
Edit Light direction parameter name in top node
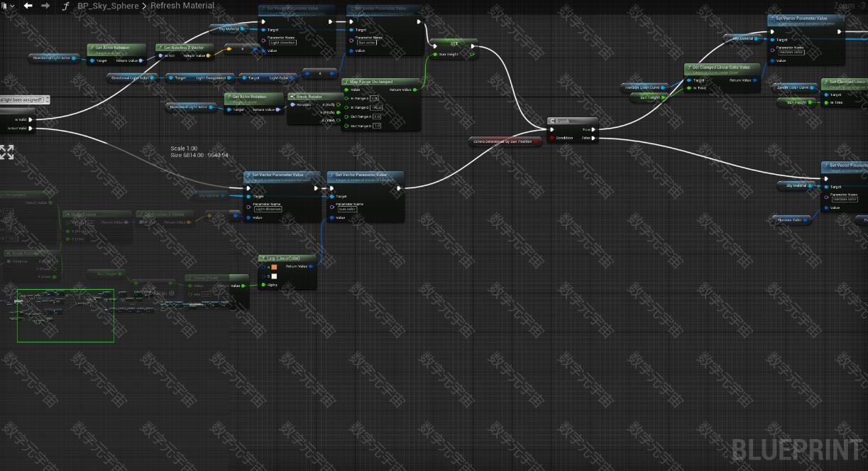click(x=282, y=43)
